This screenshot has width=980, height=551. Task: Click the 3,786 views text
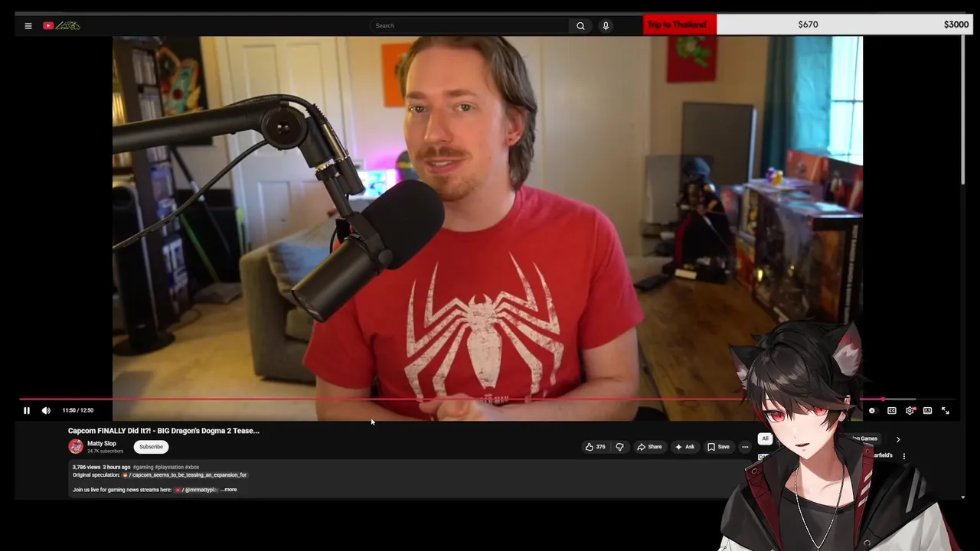tap(87, 468)
